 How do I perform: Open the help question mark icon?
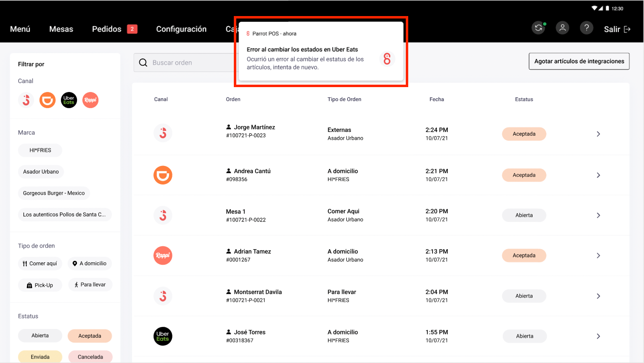[x=587, y=28]
